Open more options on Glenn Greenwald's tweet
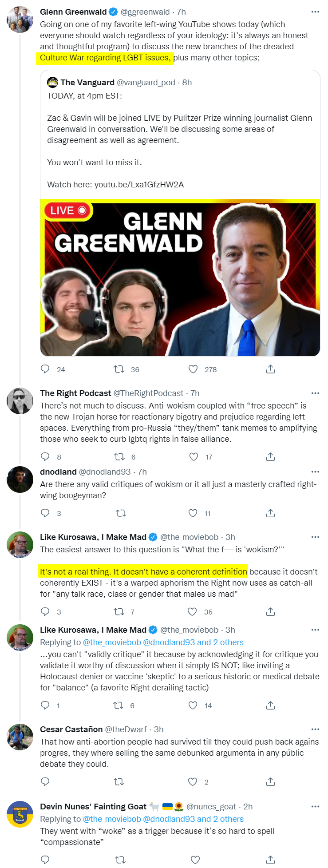The width and height of the screenshot is (328, 868). [x=315, y=12]
